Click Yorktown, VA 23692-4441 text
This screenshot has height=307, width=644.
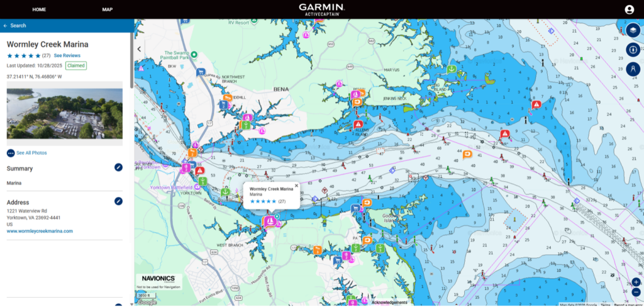pyautogui.click(x=33, y=218)
